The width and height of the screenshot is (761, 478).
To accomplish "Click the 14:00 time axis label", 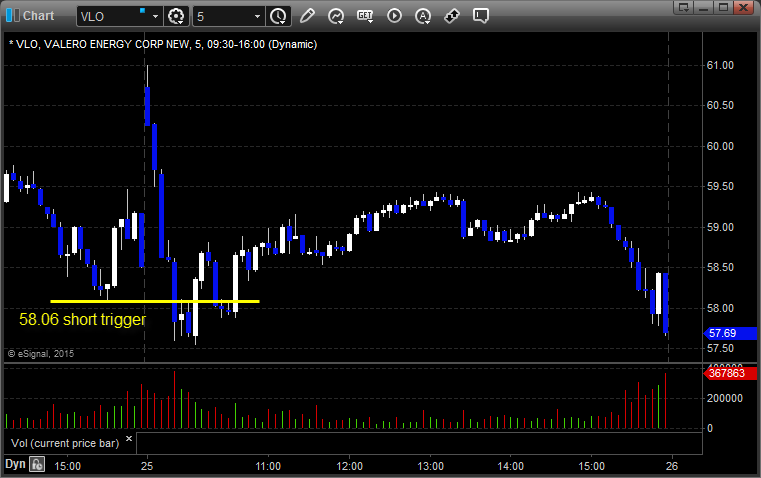I will coord(511,466).
